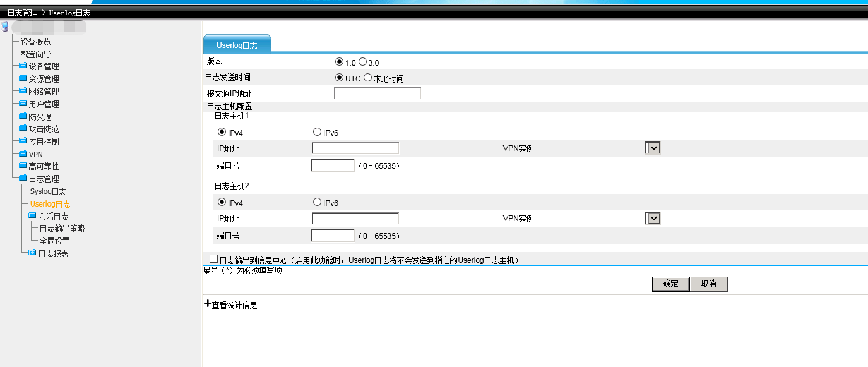Viewport: 868px width, 367px height.
Task: Click open-folder icon beside 日志管理
Action: point(23,178)
